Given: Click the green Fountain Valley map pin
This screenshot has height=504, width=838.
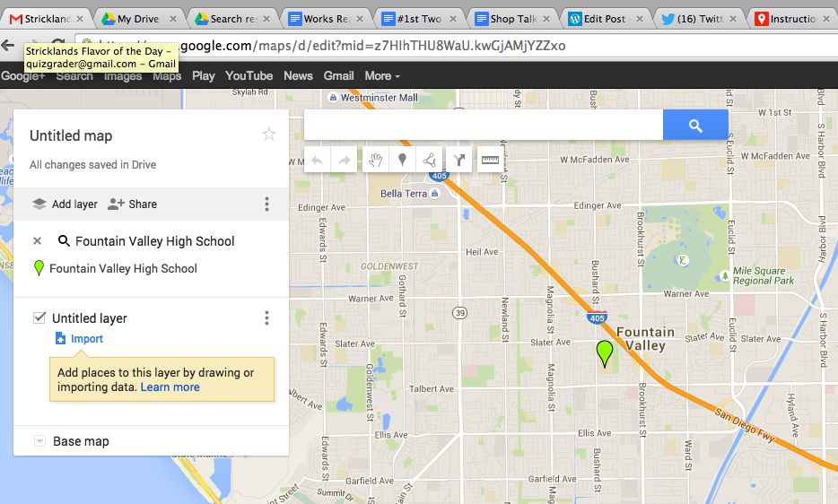Looking at the screenshot, I should point(606,352).
